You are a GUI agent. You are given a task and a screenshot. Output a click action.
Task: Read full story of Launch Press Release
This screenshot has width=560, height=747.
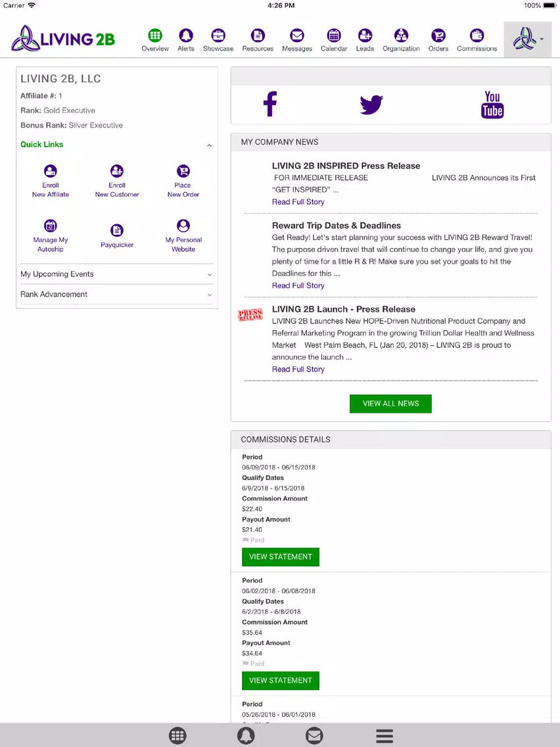click(x=298, y=369)
